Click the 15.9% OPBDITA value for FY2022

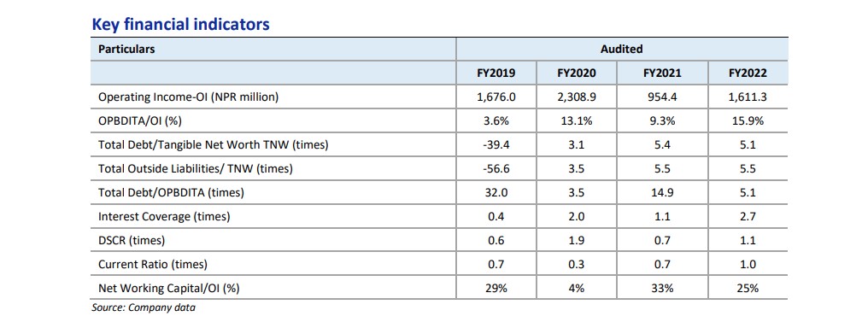pyautogui.click(x=748, y=121)
